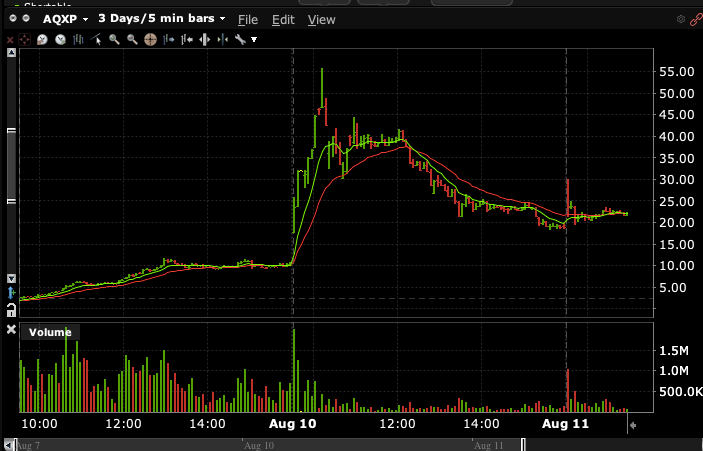This screenshot has width=703, height=451.
Task: Select the trendline pointer tool
Action: click(96, 40)
